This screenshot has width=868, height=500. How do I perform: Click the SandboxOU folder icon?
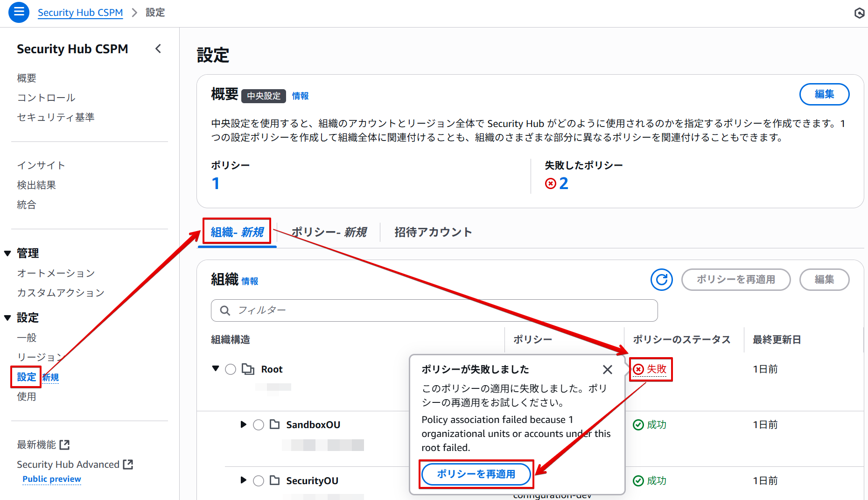click(x=275, y=424)
